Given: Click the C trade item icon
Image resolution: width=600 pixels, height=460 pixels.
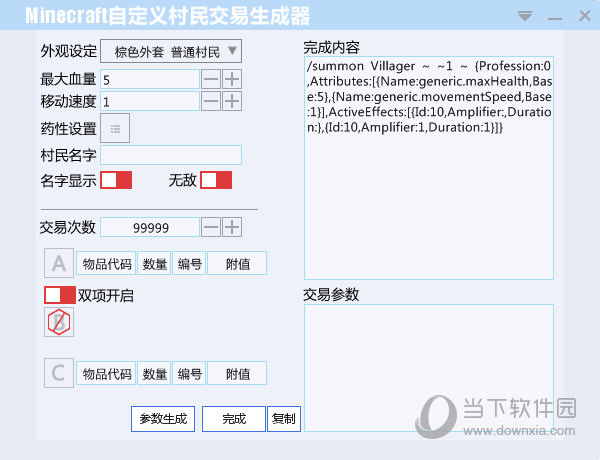Looking at the screenshot, I should (x=59, y=374).
